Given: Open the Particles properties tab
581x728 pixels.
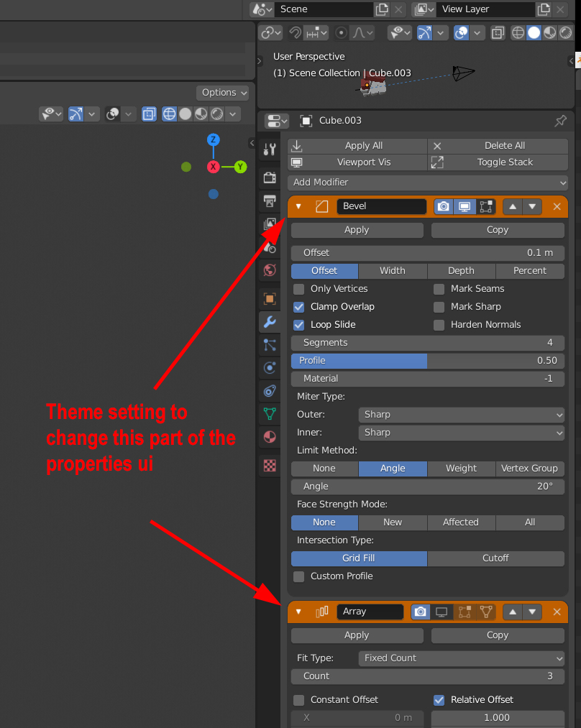Looking at the screenshot, I should click(270, 345).
